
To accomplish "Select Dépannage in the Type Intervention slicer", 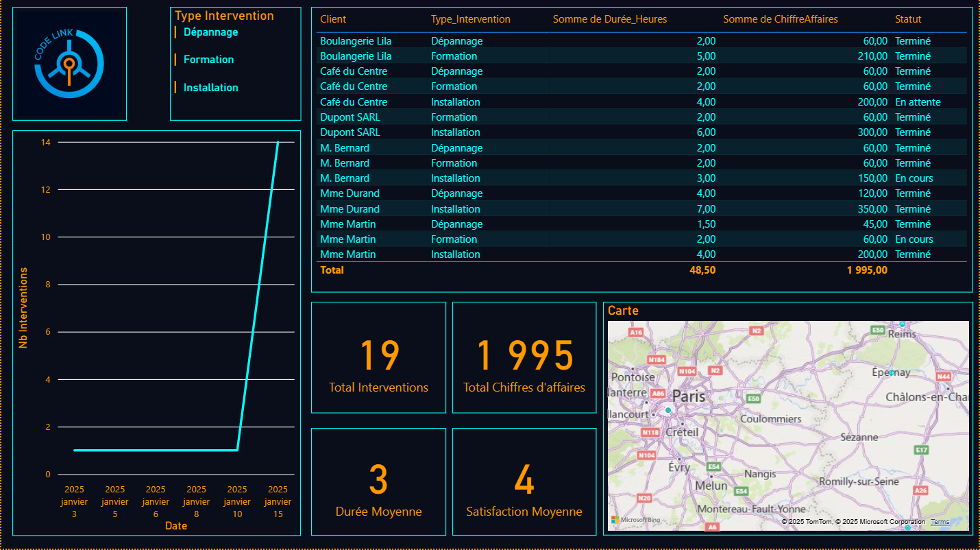I will click(210, 32).
